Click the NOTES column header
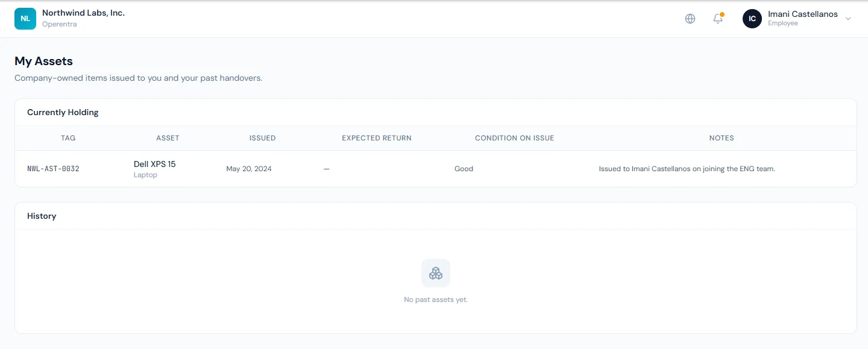868x349 pixels. (722, 138)
